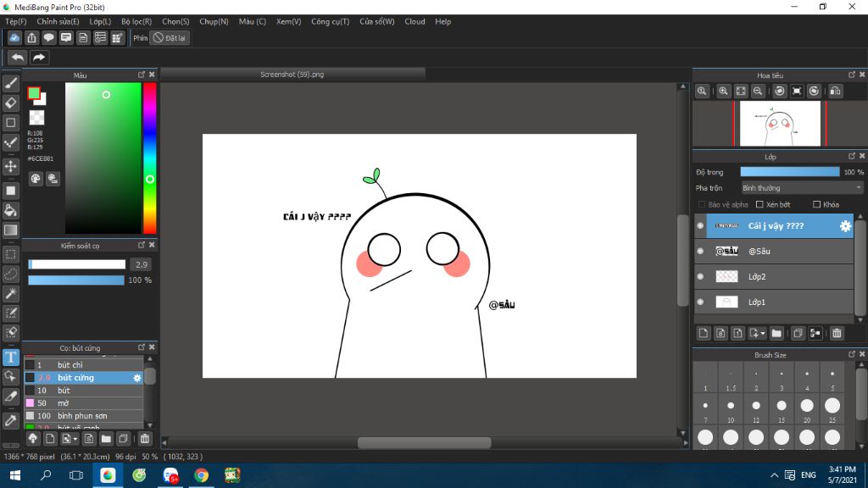Undock the Brush Size panel
Viewport: 868px width, 488px height.
click(852, 355)
